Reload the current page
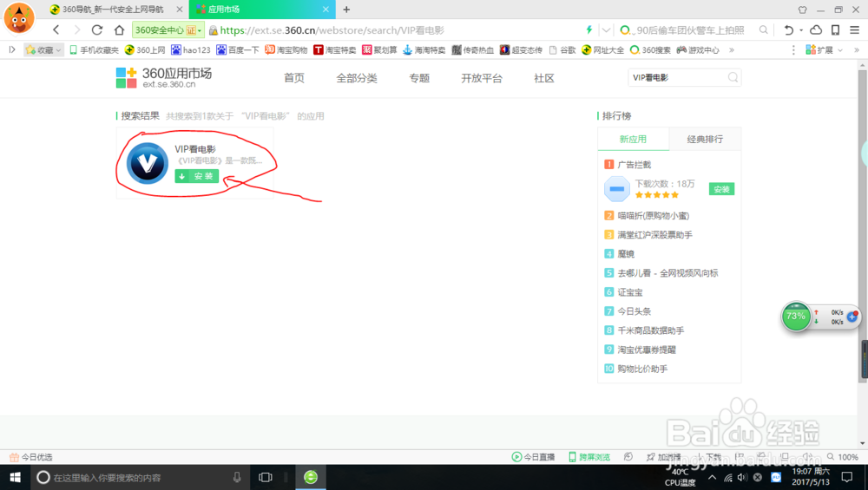The height and width of the screenshot is (490, 868). click(97, 29)
